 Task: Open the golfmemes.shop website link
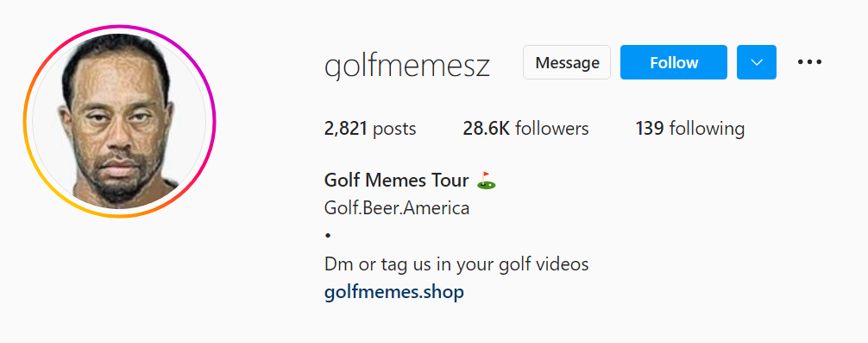click(x=394, y=292)
